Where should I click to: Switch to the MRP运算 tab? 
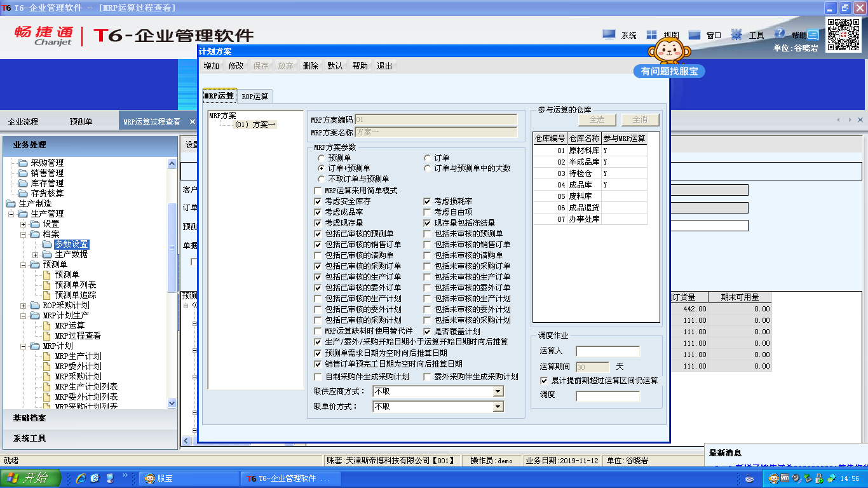pos(219,95)
